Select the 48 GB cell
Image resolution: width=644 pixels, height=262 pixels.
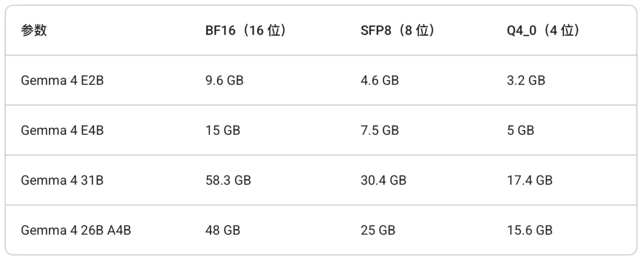pos(222,230)
